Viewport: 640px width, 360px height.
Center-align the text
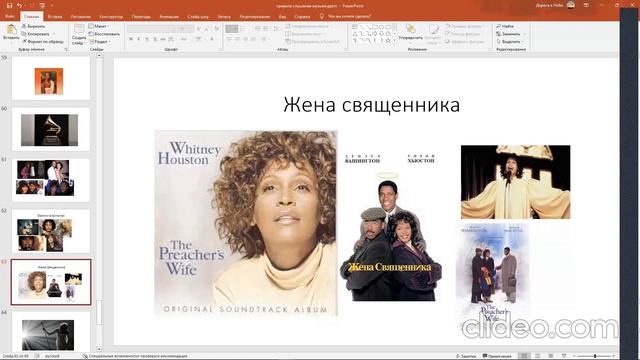click(x=237, y=39)
